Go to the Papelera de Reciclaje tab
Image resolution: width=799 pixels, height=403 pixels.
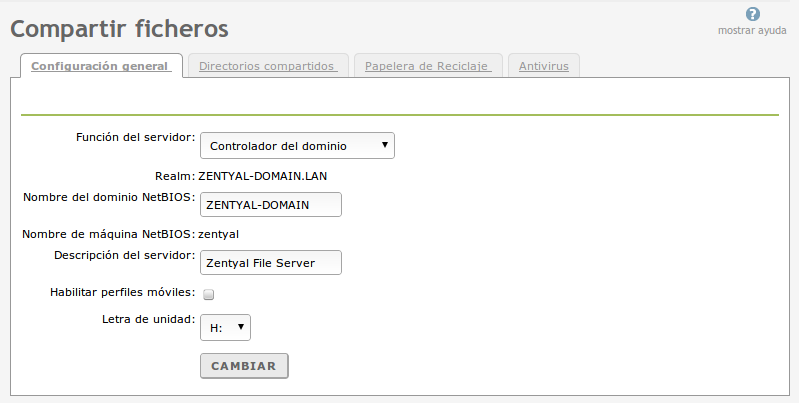(x=427, y=67)
